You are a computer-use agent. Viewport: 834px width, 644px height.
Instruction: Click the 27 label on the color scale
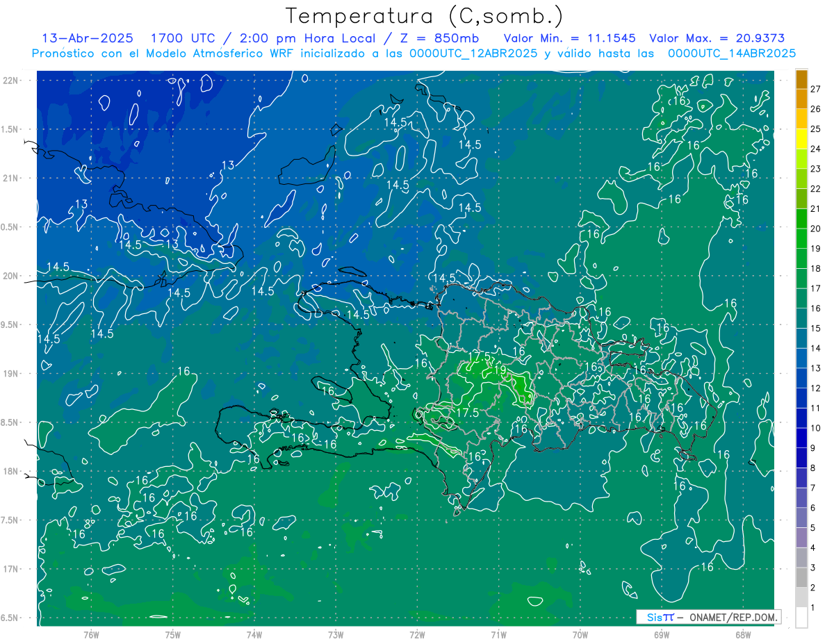[816, 89]
